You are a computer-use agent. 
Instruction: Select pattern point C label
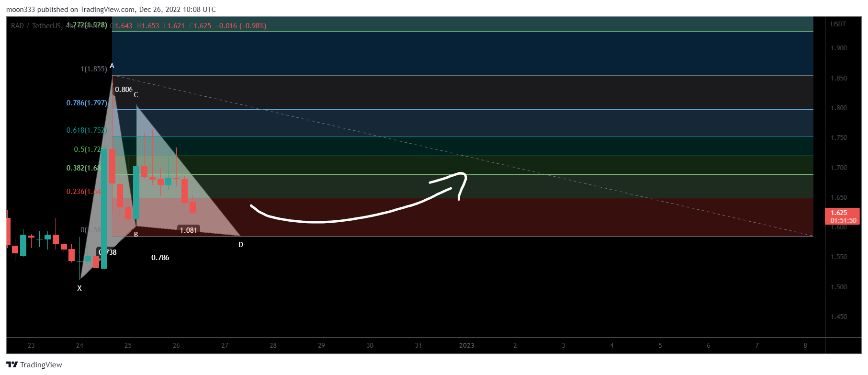136,95
